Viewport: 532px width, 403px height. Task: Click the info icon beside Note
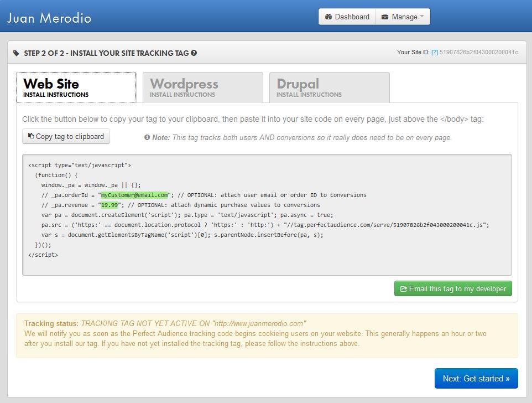coord(147,137)
